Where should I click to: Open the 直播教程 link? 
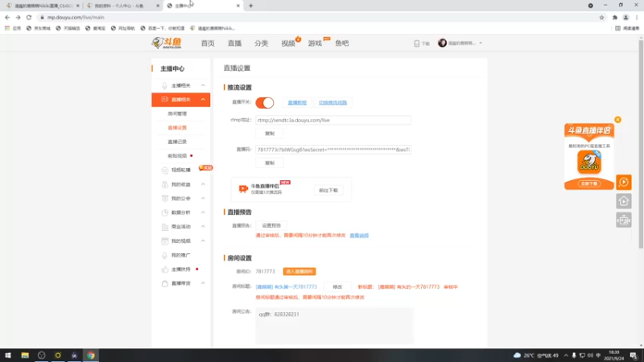point(297,103)
